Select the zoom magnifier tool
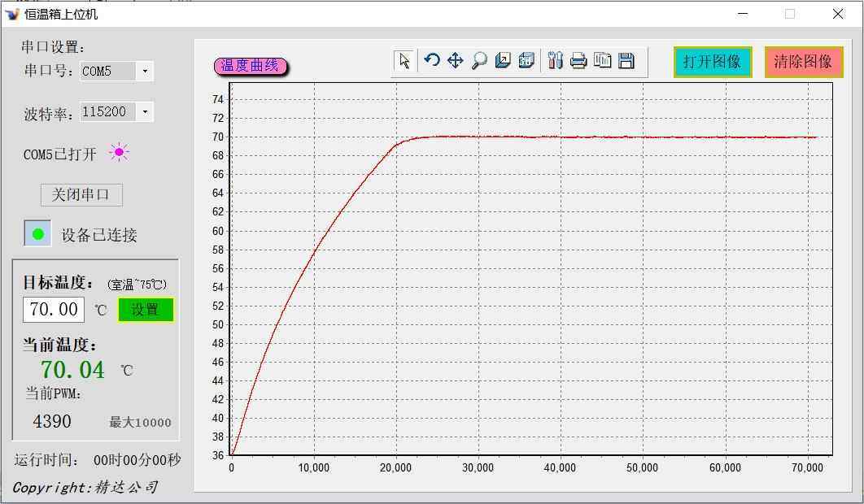This screenshot has height=504, width=864. [x=479, y=60]
